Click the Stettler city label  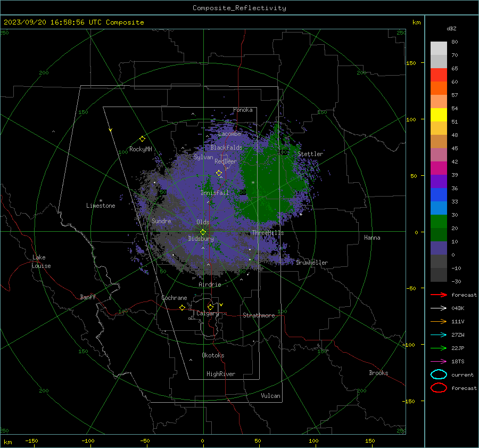(310, 154)
